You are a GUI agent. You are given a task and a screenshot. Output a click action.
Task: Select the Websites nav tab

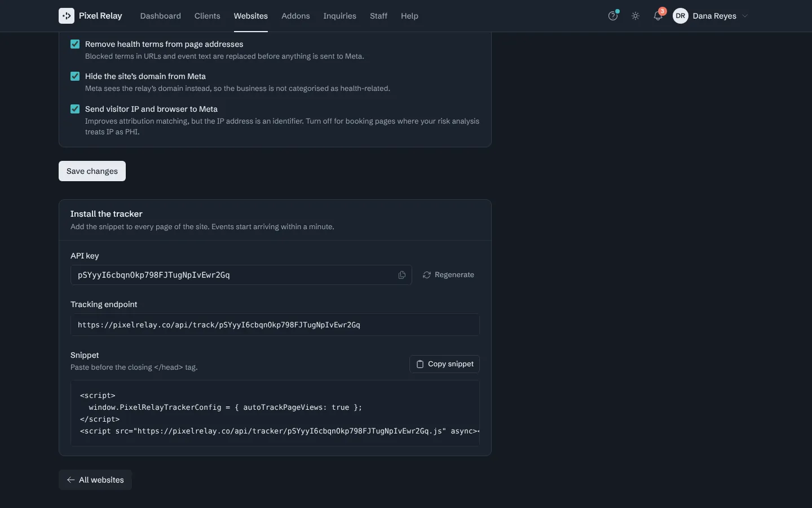point(251,16)
